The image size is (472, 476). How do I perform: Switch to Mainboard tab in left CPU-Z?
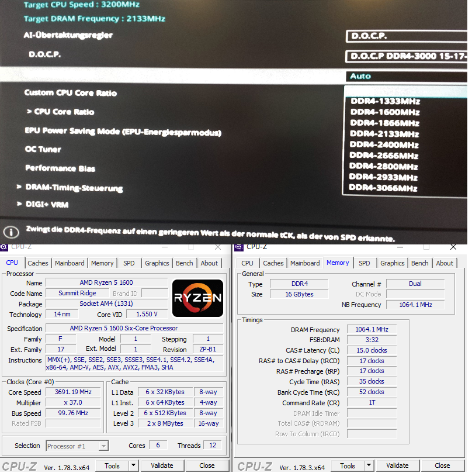[70, 263]
